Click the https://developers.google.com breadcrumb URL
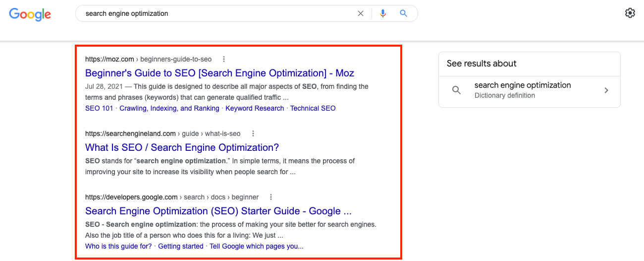This screenshot has width=644, height=261. [x=131, y=197]
